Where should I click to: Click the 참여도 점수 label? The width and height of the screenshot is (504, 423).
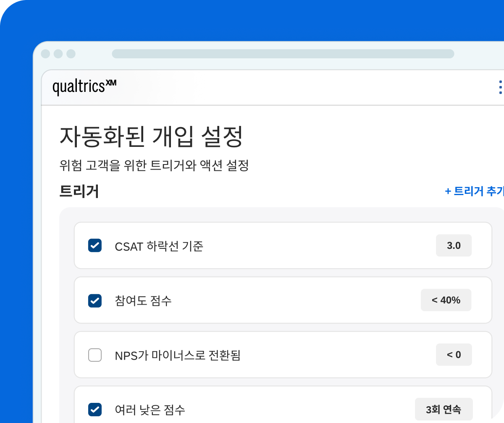tap(143, 300)
